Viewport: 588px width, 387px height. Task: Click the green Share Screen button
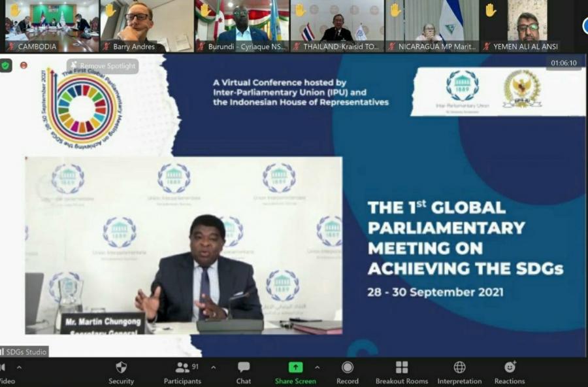click(295, 372)
